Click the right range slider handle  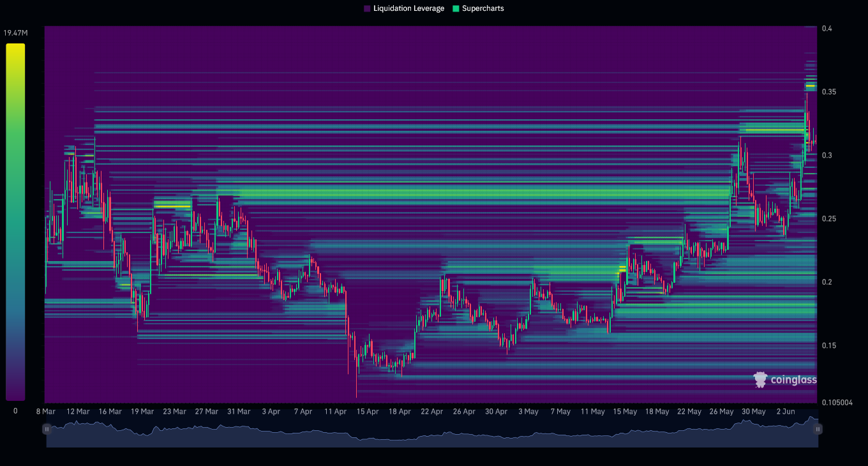click(x=818, y=429)
